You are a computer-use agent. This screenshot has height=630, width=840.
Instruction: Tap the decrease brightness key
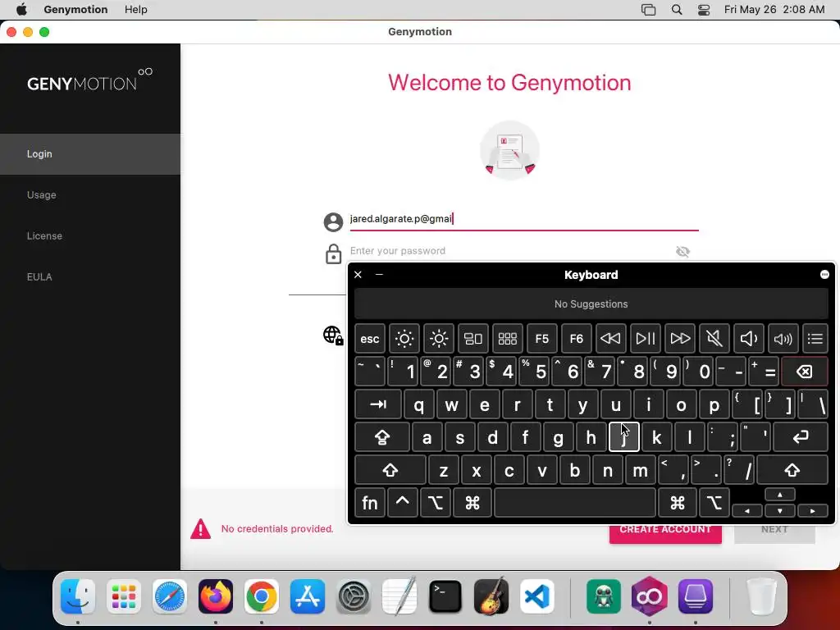(404, 339)
